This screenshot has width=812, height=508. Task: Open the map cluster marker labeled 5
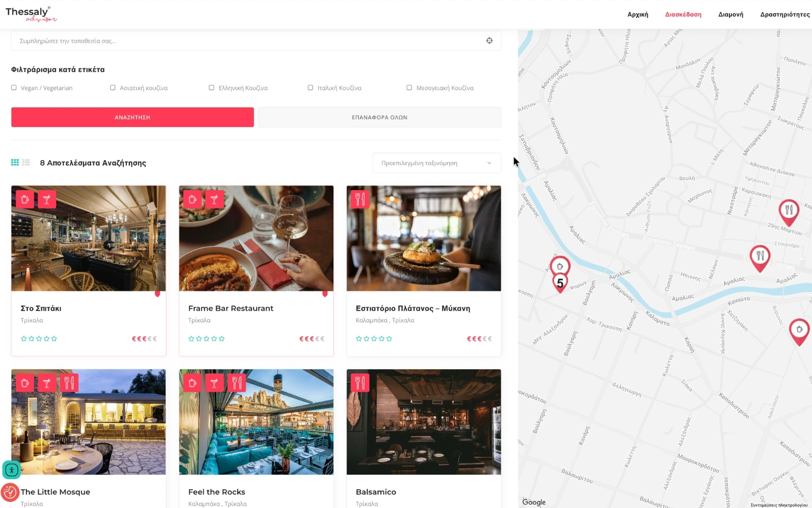560,283
